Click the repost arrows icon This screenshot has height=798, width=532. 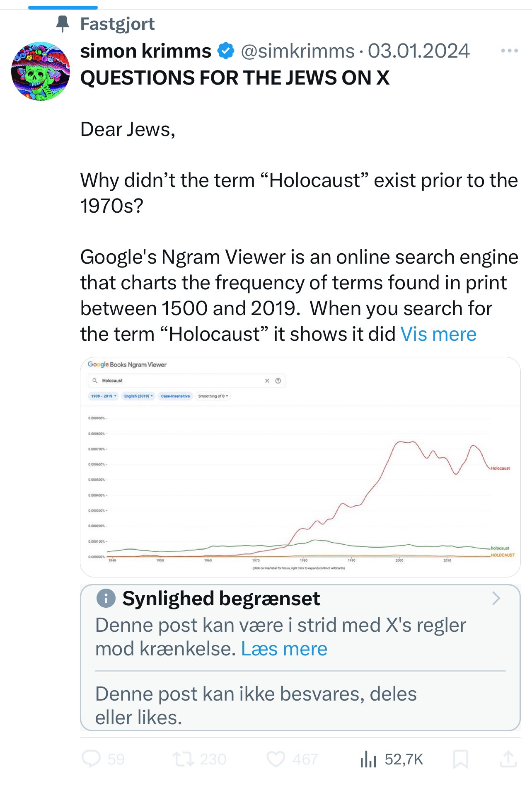pos(183,759)
